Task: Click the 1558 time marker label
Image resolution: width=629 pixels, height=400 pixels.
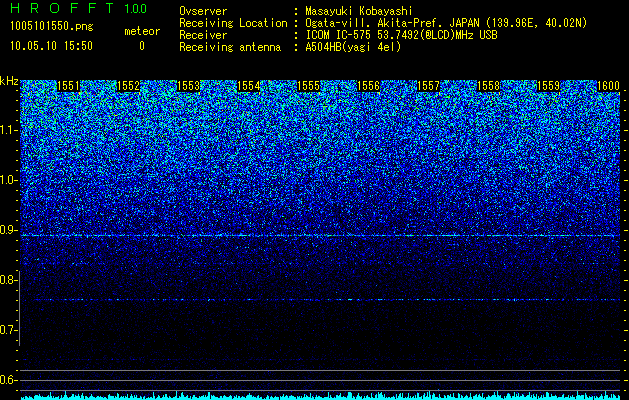Action: pyautogui.click(x=489, y=86)
